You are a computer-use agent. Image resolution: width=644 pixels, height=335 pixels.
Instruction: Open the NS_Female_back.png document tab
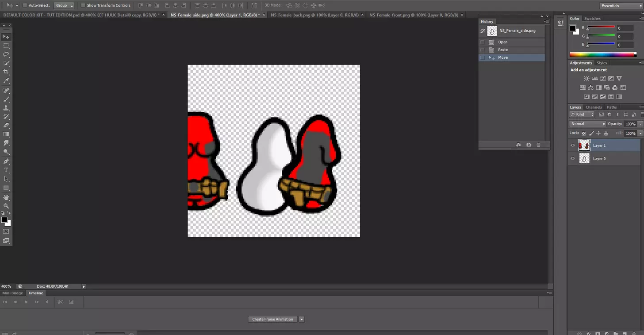click(314, 15)
